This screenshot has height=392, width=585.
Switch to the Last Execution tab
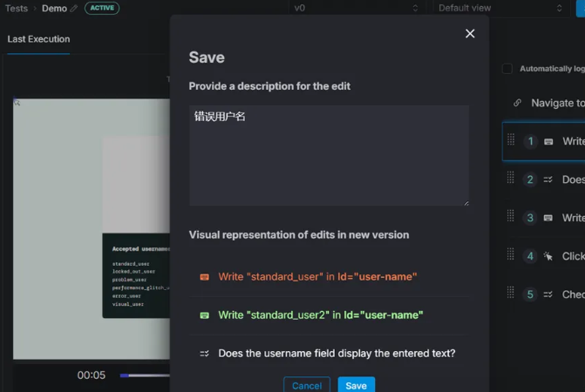tap(38, 39)
